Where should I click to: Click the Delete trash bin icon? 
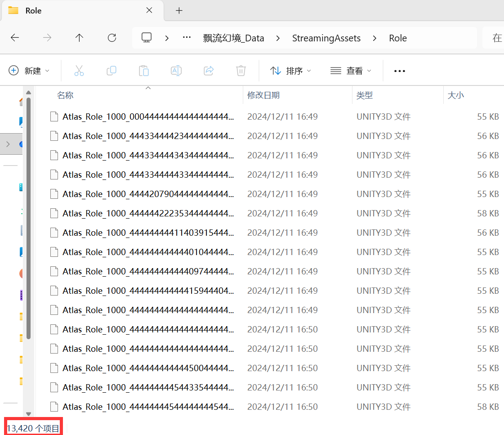[241, 71]
